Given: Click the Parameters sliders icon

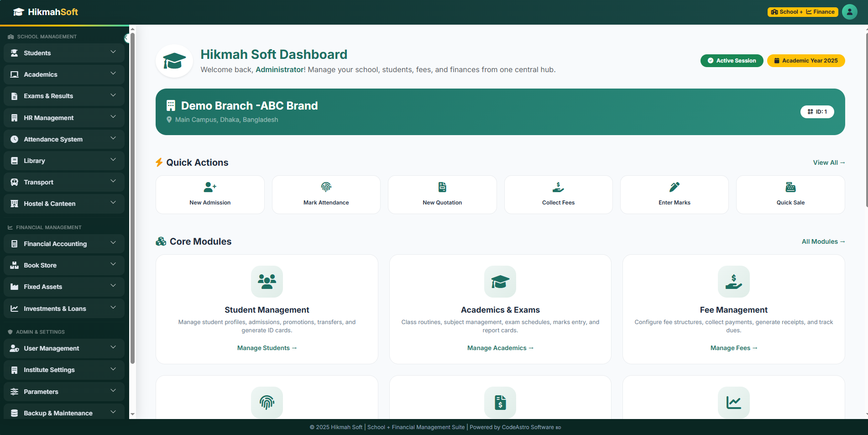Looking at the screenshot, I should click(x=15, y=392).
